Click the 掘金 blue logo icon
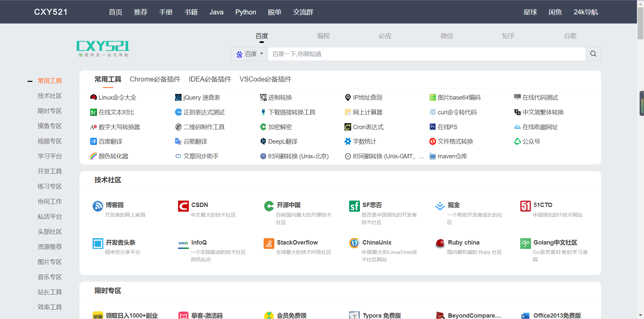Viewport: 644px width, 319px height. 440,206
